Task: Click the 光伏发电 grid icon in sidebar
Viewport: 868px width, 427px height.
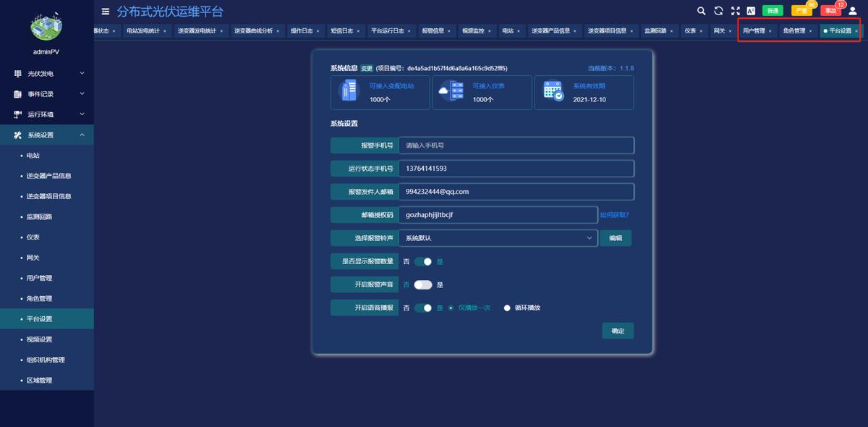Action: click(x=18, y=74)
